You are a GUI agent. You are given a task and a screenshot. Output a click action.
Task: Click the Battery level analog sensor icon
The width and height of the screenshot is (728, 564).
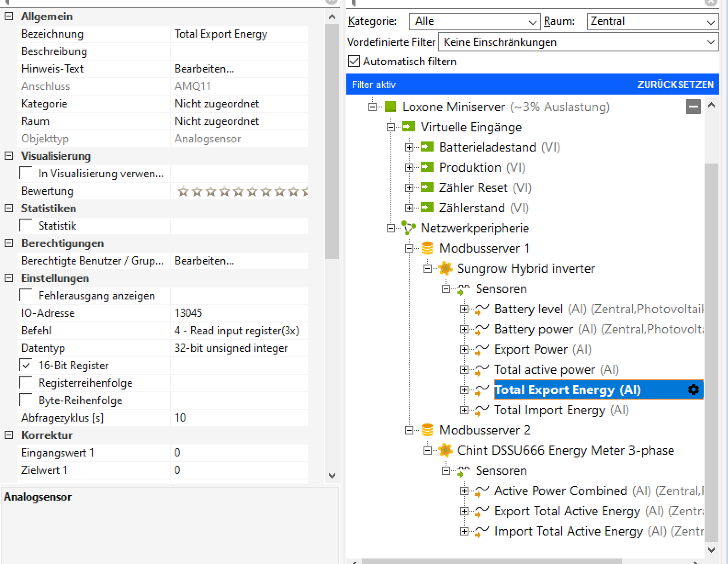coord(481,310)
